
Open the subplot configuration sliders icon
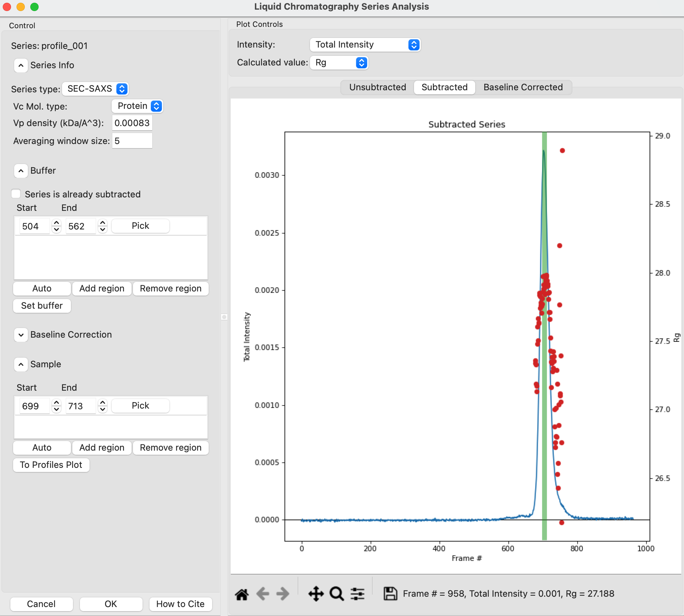pos(357,594)
